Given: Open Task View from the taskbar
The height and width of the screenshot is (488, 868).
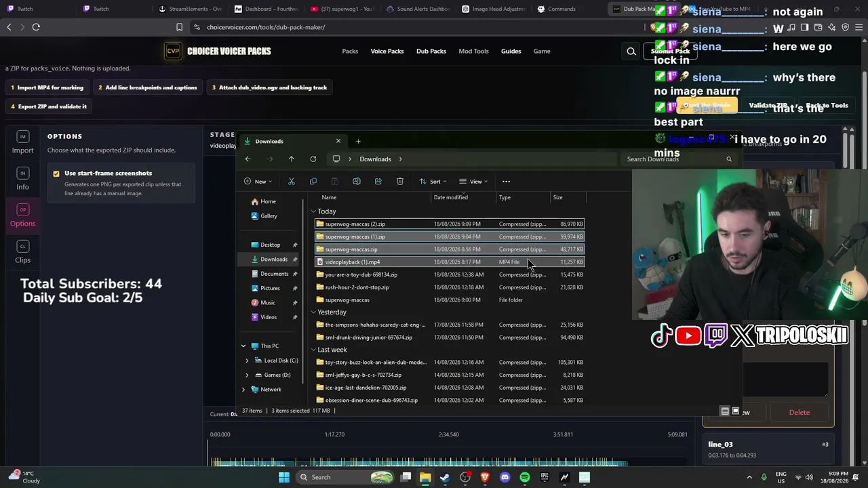Looking at the screenshot, I should pyautogui.click(x=406, y=477).
